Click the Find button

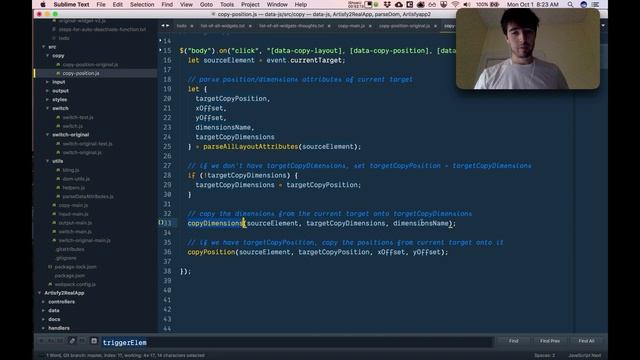tap(513, 341)
